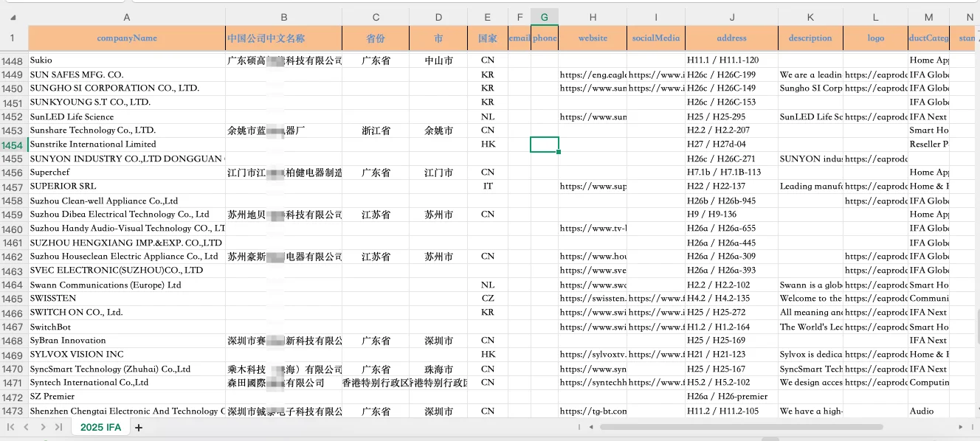Viewport: 980px width, 441px height.
Task: Select column M header
Action: [x=928, y=17]
